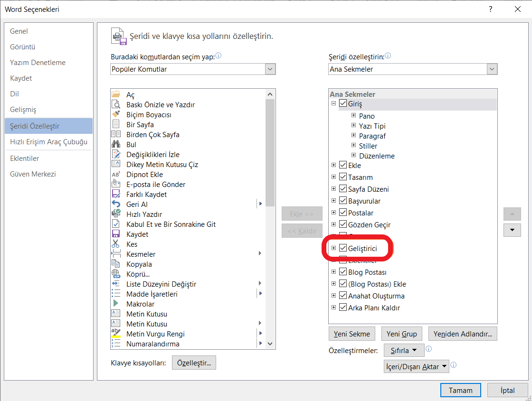Open the İçeri/Dışarı Aktar dropdown
Viewport: 532px width, 401px height.
pyautogui.click(x=416, y=366)
